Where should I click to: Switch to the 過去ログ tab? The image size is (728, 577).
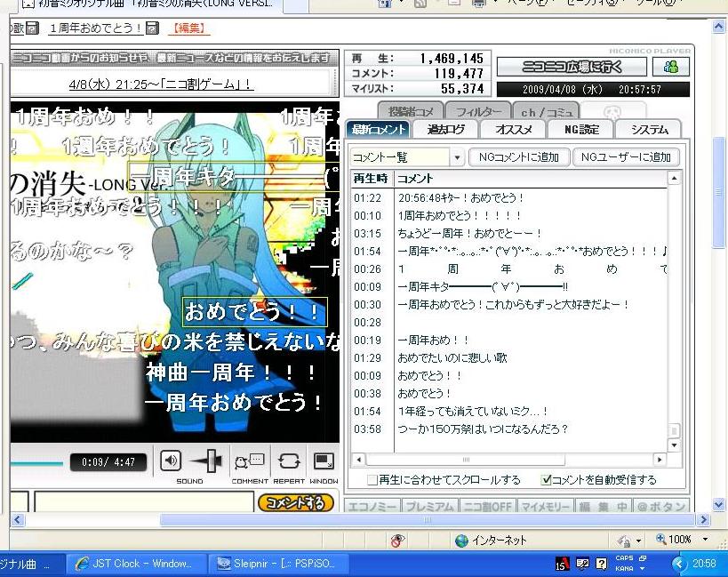point(445,130)
